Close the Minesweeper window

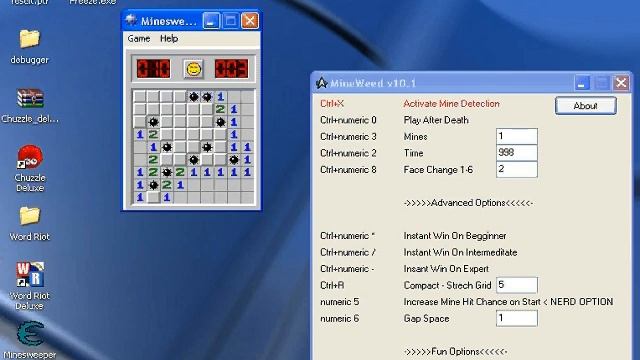pos(250,20)
